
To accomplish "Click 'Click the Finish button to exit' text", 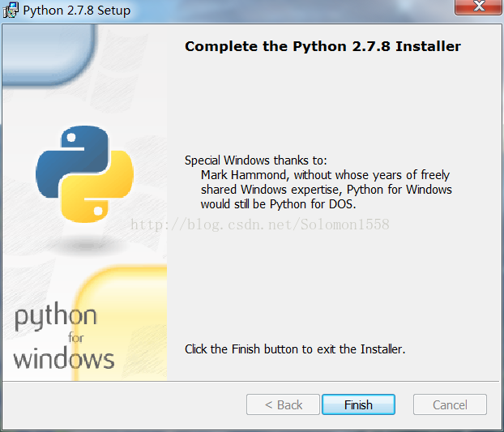I will pos(295,349).
